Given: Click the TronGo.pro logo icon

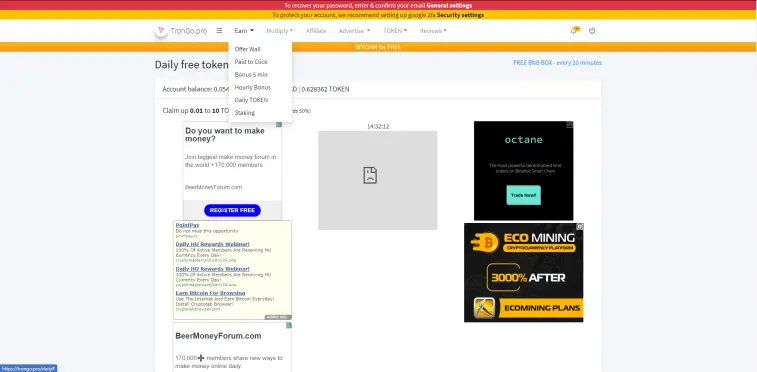Looking at the screenshot, I should tap(161, 30).
